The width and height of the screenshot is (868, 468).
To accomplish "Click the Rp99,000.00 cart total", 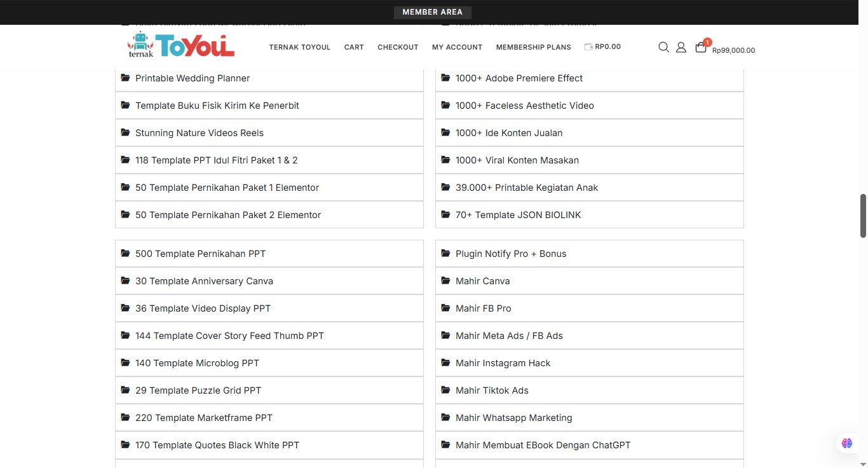I will tap(733, 50).
